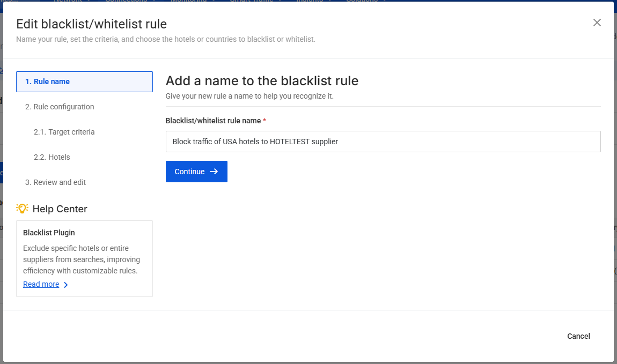Click the red asterisk next to rule name label
Screen dimensions: 617x364
264,120
